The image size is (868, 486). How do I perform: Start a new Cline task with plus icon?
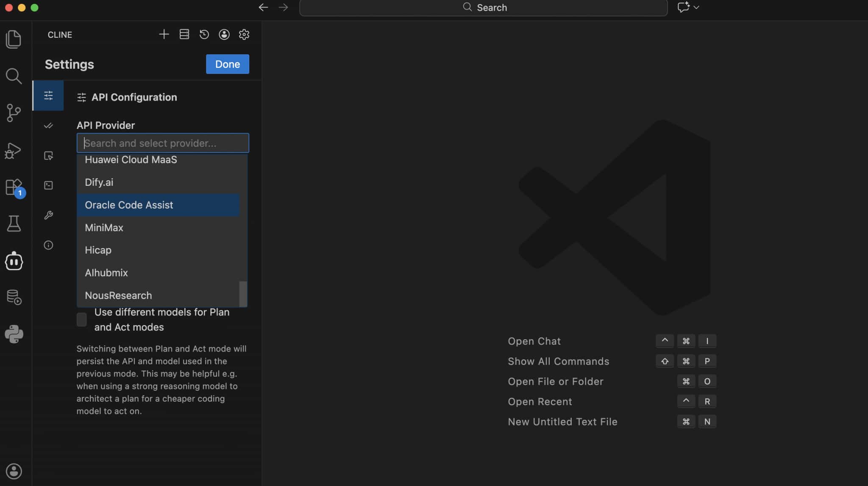164,34
